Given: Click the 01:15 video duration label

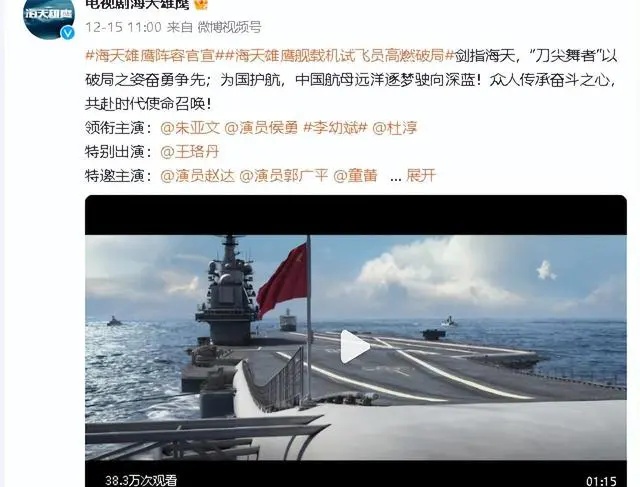Looking at the screenshot, I should click(x=602, y=481).
